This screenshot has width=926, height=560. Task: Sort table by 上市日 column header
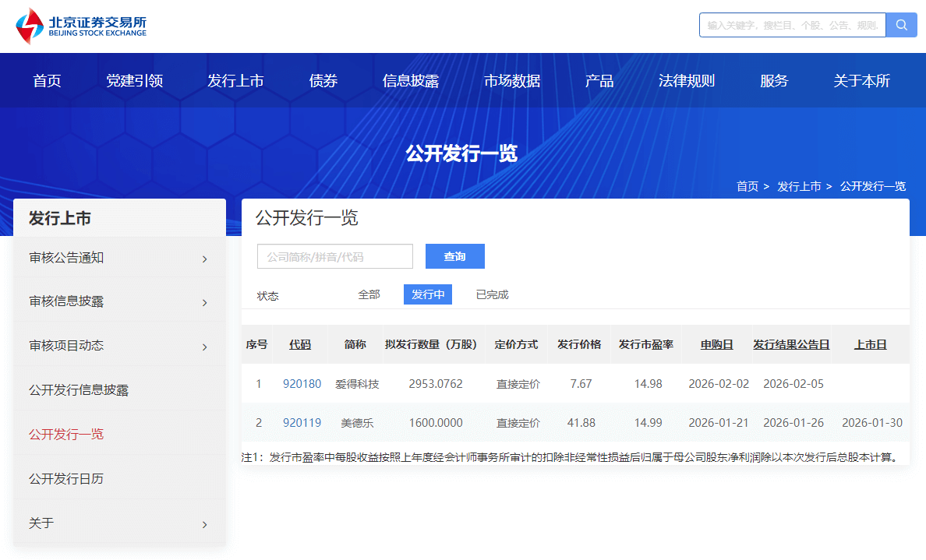870,344
